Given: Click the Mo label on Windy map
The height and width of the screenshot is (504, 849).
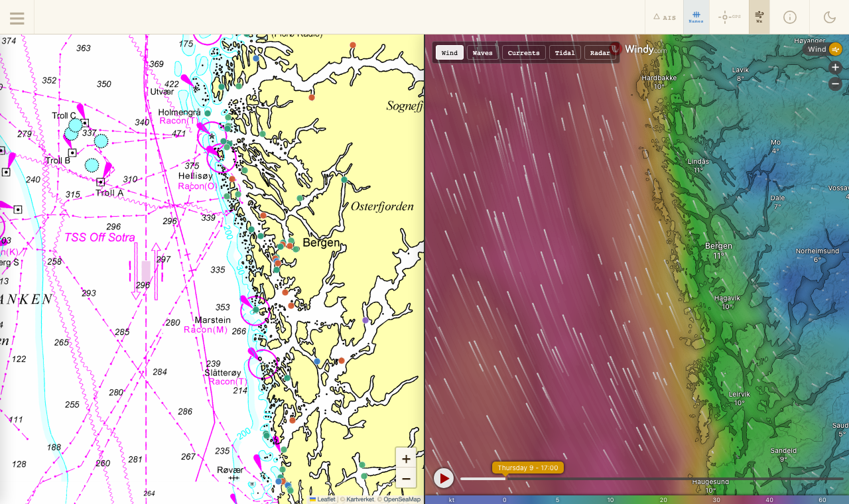Looking at the screenshot, I should point(775,142).
